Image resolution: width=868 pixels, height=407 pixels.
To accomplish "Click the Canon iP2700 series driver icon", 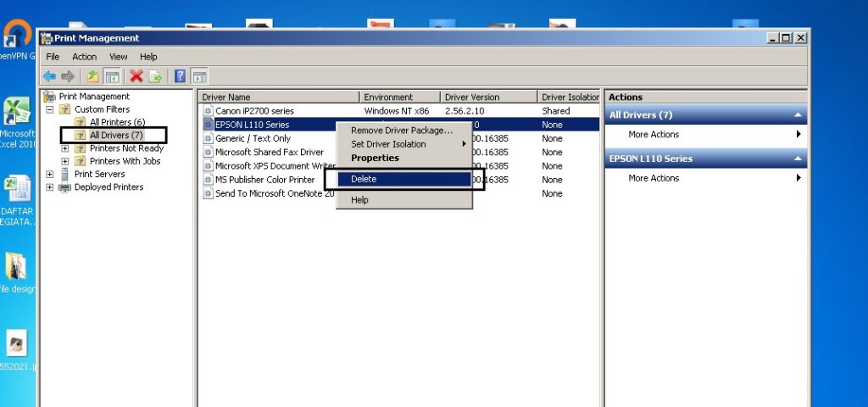I will (208, 111).
